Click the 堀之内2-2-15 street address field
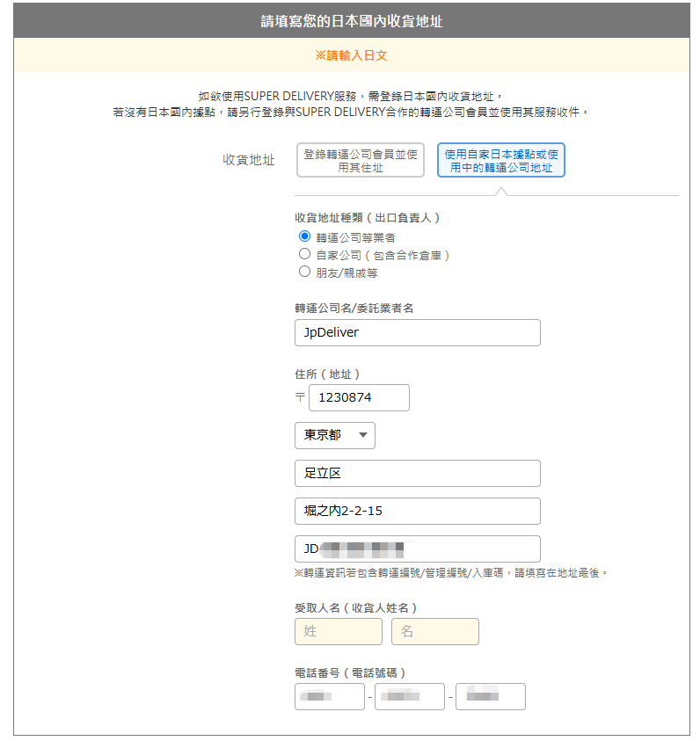The height and width of the screenshot is (741, 700). 418,511
